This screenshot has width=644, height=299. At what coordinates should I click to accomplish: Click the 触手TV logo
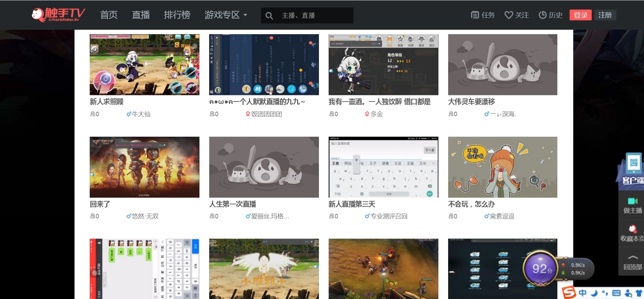pyautogui.click(x=58, y=15)
